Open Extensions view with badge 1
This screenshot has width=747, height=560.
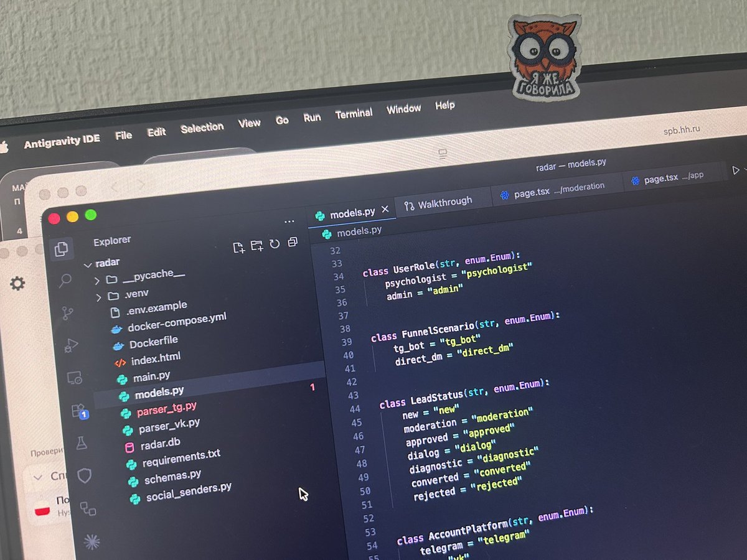pyautogui.click(x=79, y=411)
